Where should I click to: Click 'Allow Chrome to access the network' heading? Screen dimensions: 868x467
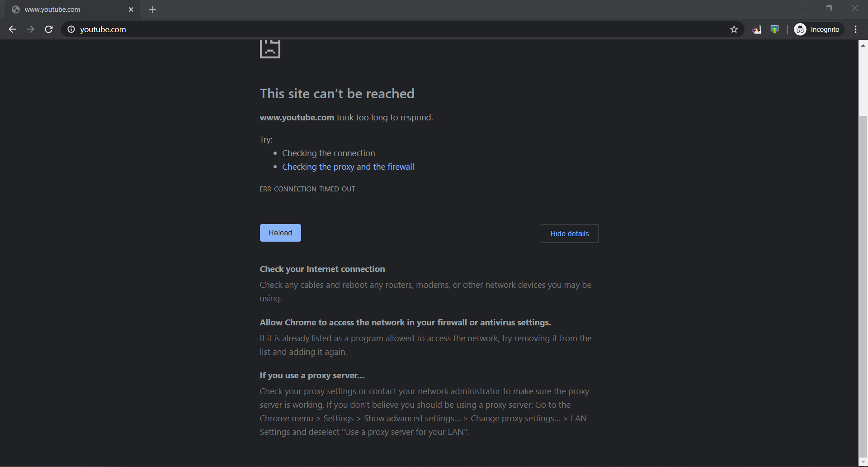click(405, 323)
